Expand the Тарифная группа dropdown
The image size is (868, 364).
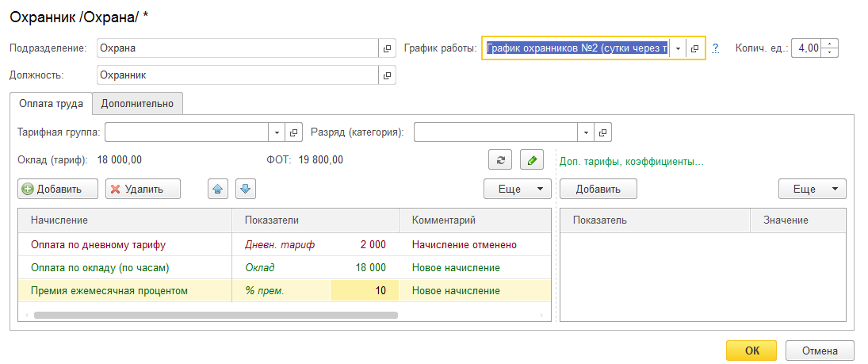point(277,132)
